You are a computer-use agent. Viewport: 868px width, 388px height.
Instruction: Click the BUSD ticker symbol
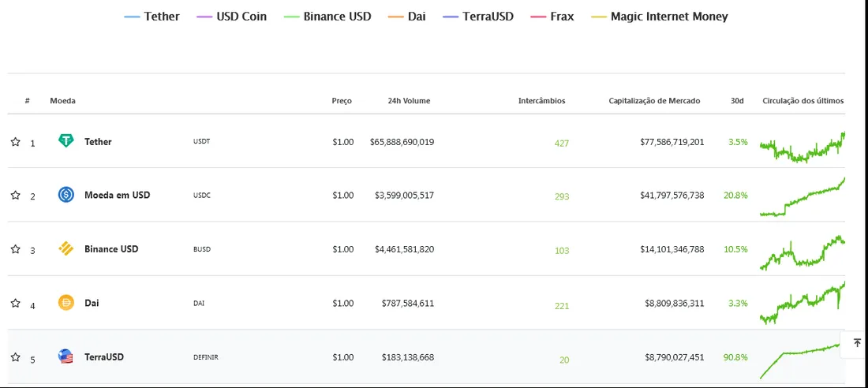201,249
